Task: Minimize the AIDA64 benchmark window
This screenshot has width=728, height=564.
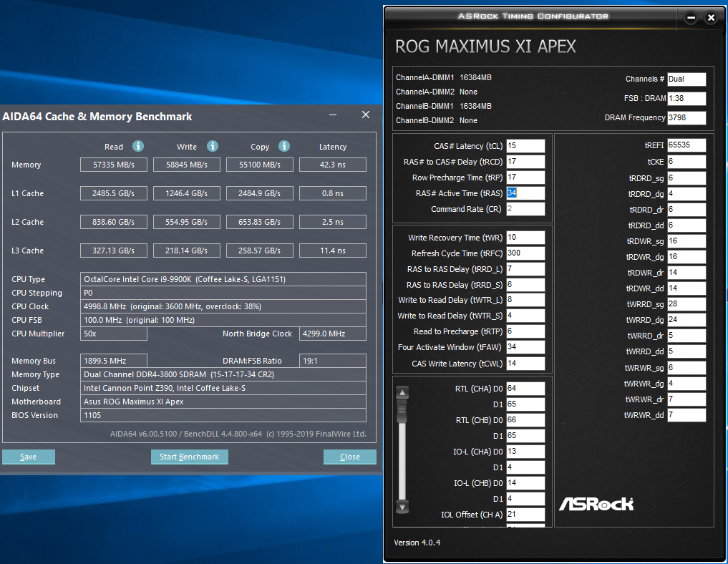Action: coord(333,115)
